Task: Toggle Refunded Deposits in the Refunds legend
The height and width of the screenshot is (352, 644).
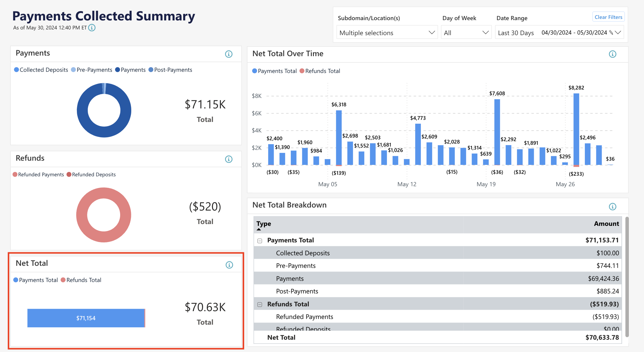Action: coord(91,174)
